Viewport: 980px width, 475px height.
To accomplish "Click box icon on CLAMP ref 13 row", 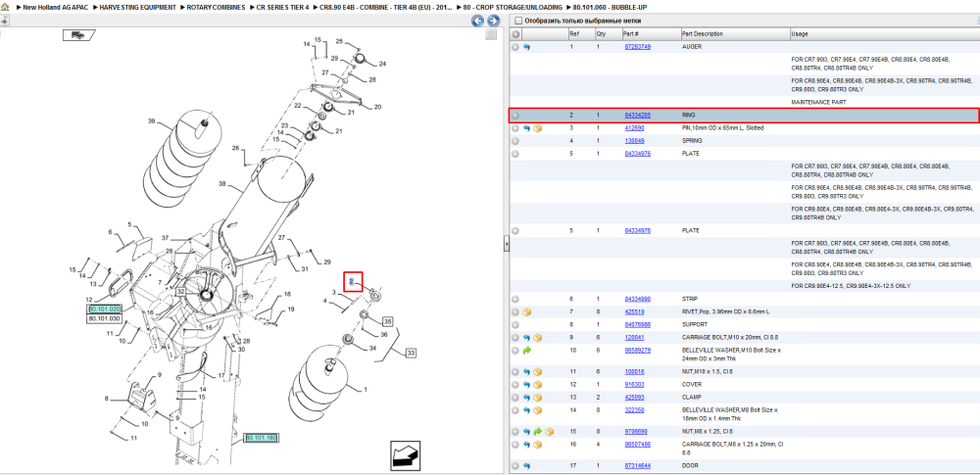I will (x=537, y=397).
